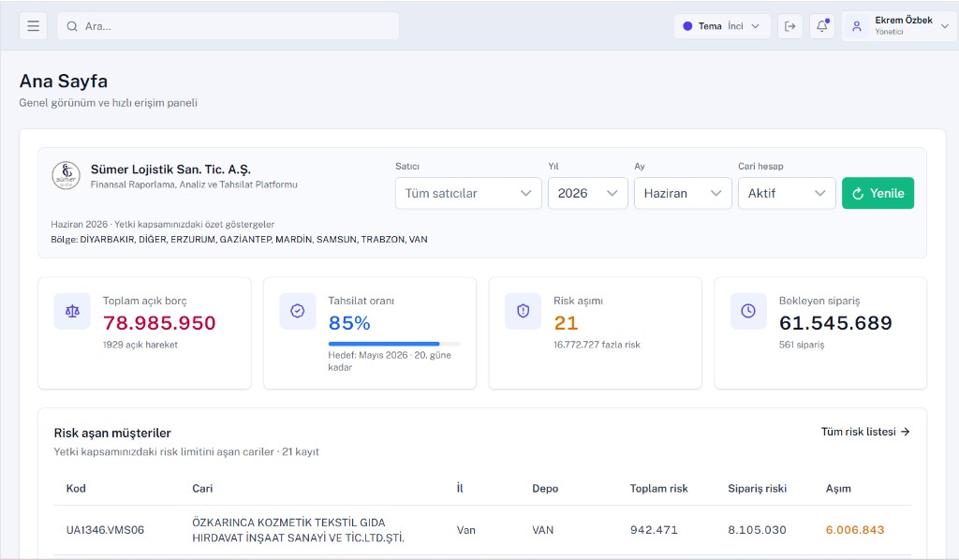Screen dimensions: 959x560
Task: Open the notifications bell
Action: click(x=822, y=26)
